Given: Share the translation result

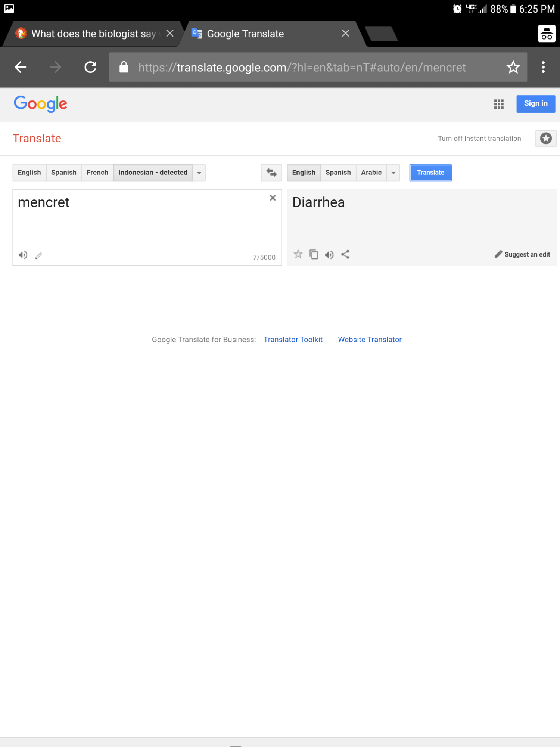Looking at the screenshot, I should click(345, 254).
